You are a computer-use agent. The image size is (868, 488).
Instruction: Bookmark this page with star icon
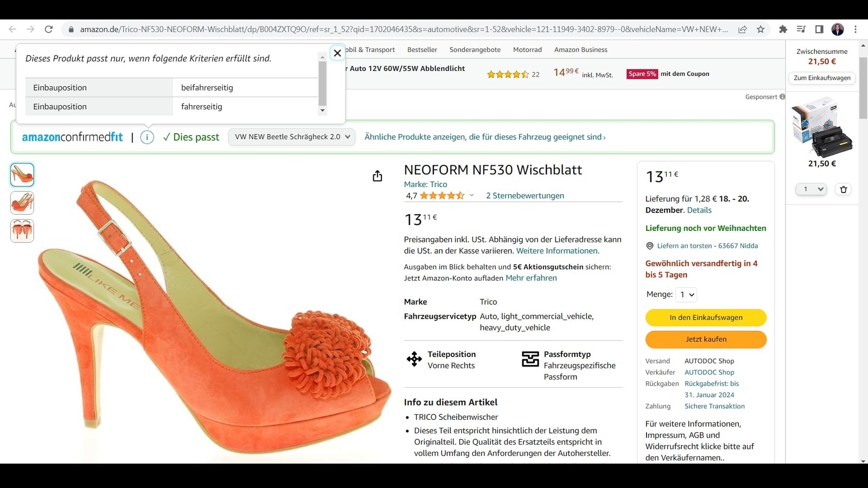[761, 29]
